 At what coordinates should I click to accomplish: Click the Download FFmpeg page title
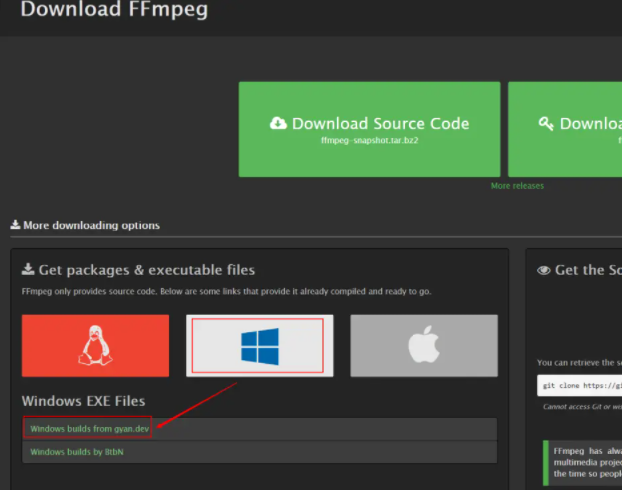point(114,9)
